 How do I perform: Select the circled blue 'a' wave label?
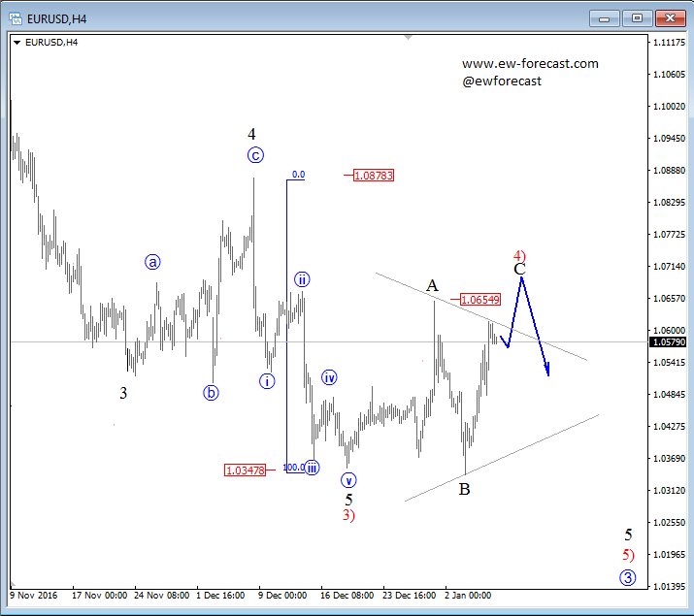point(153,262)
